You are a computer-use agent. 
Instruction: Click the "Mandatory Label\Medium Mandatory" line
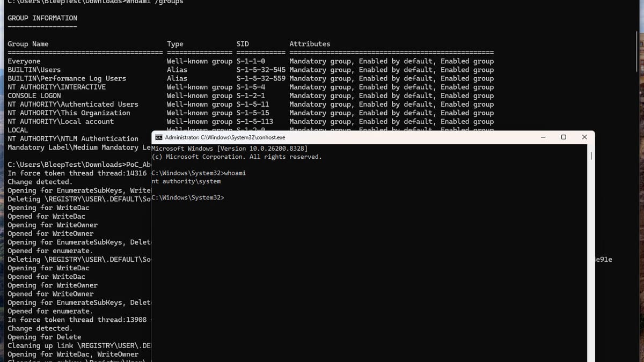tap(79, 147)
